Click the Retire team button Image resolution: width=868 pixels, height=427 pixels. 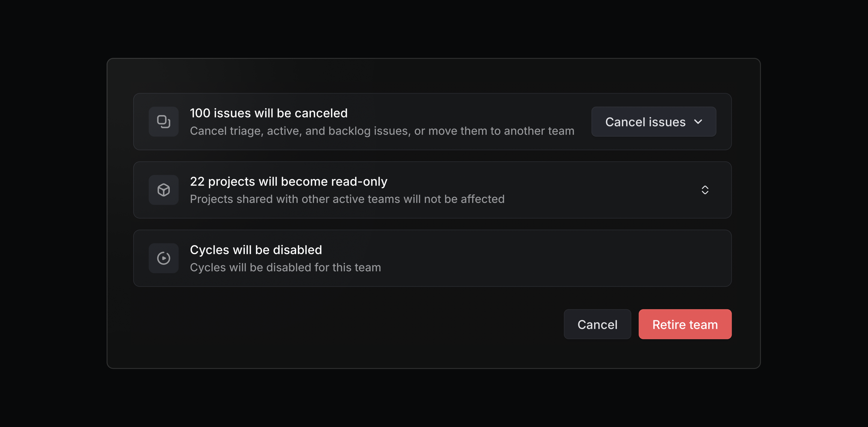685,324
